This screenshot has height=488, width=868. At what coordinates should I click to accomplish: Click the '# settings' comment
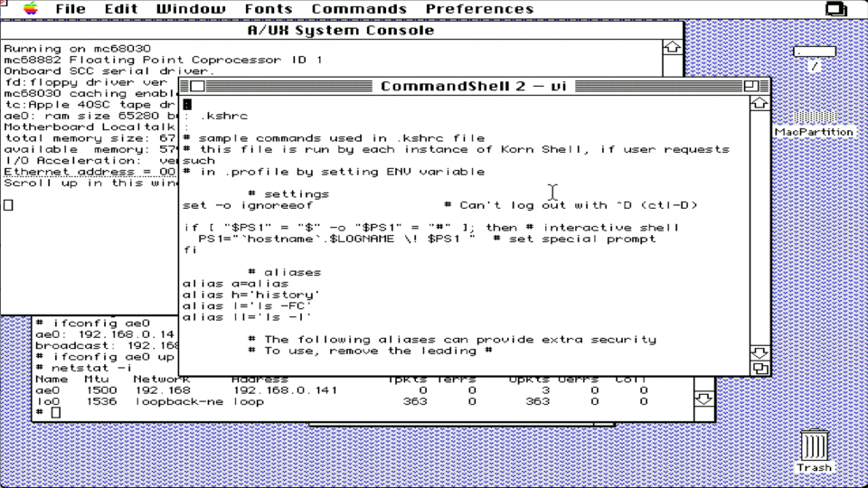pyautogui.click(x=288, y=194)
